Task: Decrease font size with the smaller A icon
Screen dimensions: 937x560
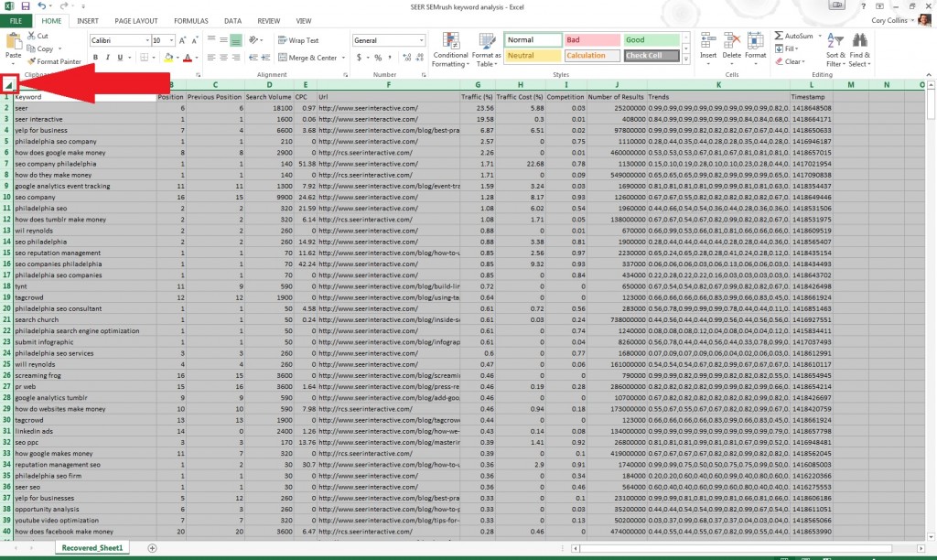Action: [x=194, y=40]
